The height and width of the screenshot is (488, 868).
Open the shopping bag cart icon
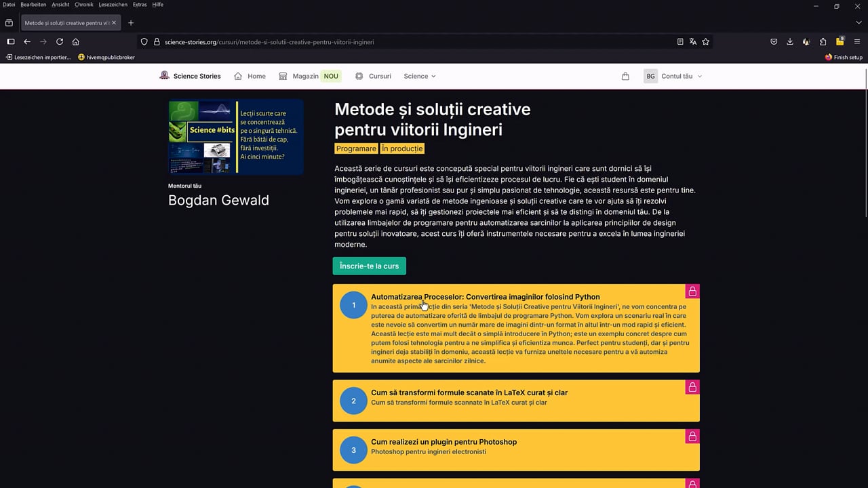coord(625,76)
